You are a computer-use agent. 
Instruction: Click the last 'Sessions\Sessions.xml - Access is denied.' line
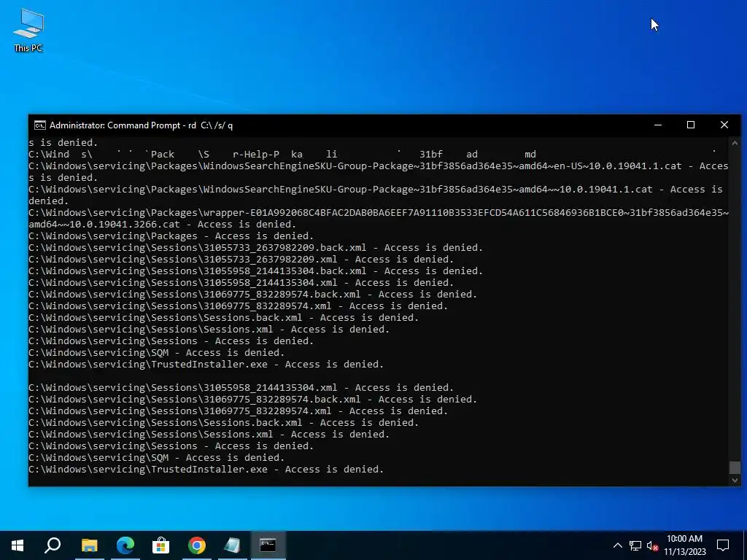click(x=209, y=435)
